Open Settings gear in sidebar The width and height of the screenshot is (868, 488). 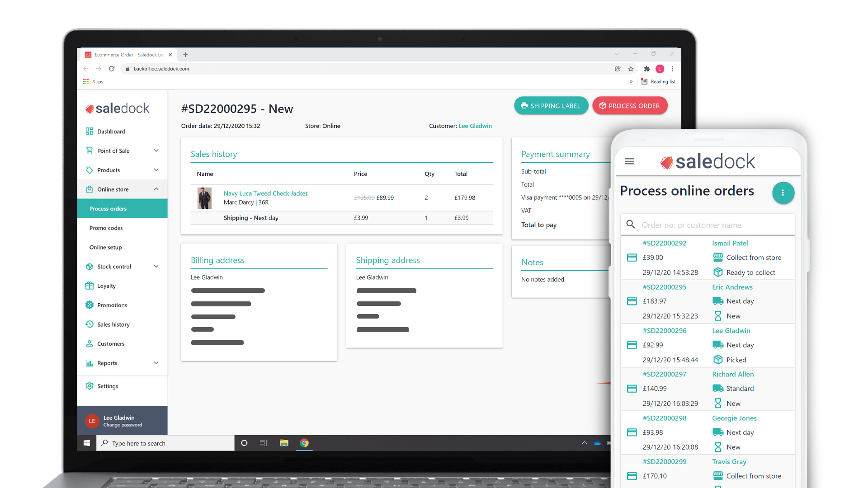click(90, 386)
